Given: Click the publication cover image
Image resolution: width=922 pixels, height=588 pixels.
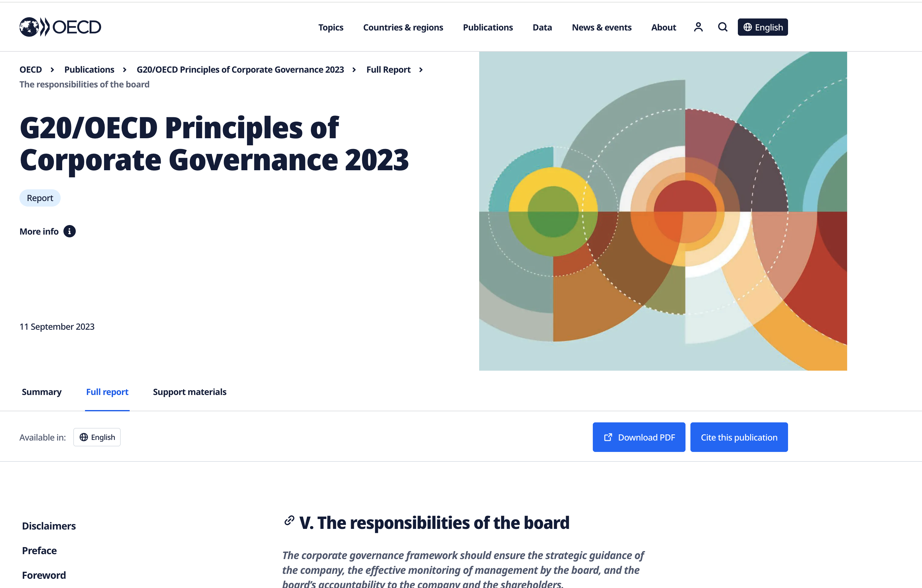Looking at the screenshot, I should [663, 211].
